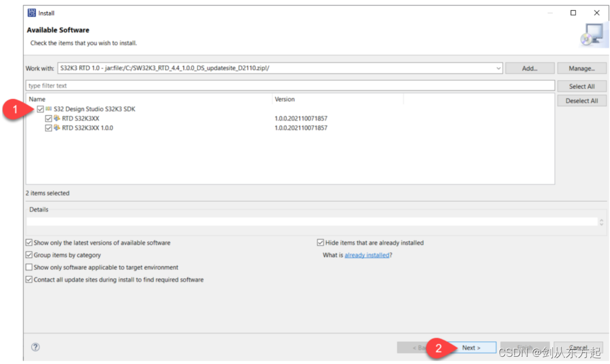Click the Install window title icon
This screenshot has width=610, height=364.
point(32,13)
